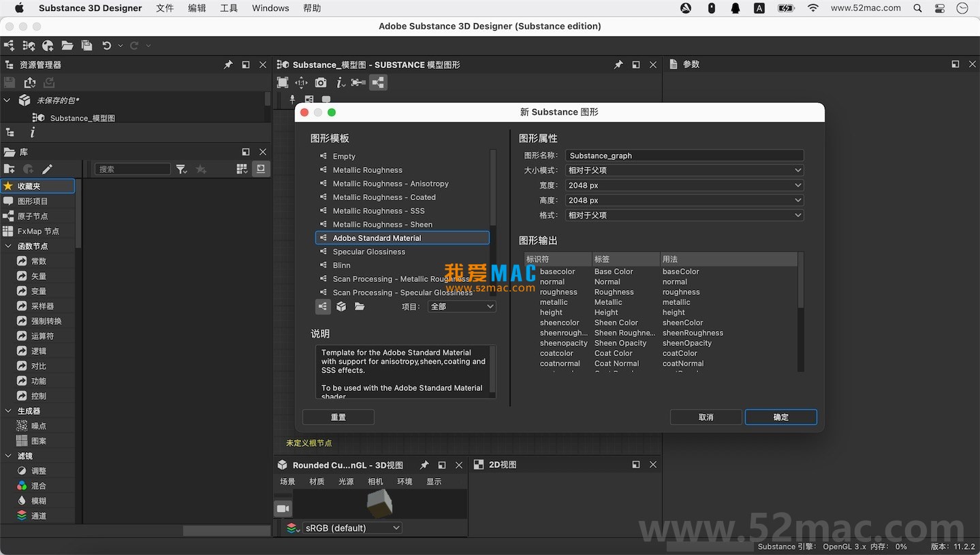This screenshot has width=980, height=555.
Task: Open the sRGB (default) color space dropdown
Action: tap(352, 528)
